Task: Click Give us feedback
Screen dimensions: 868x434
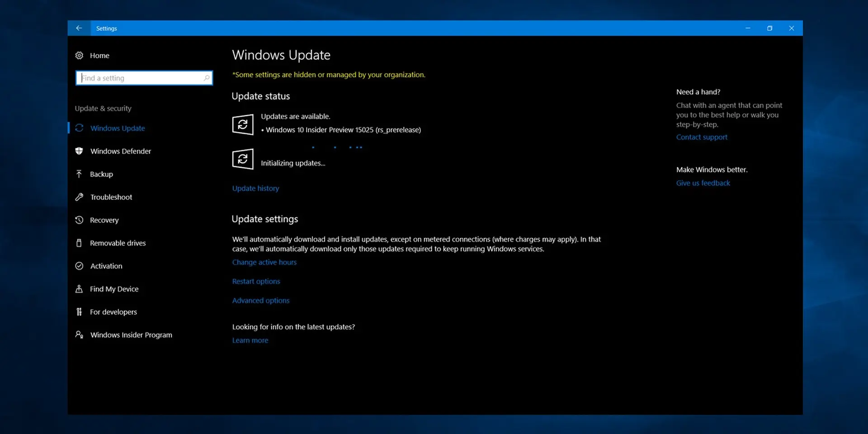Action: (703, 183)
